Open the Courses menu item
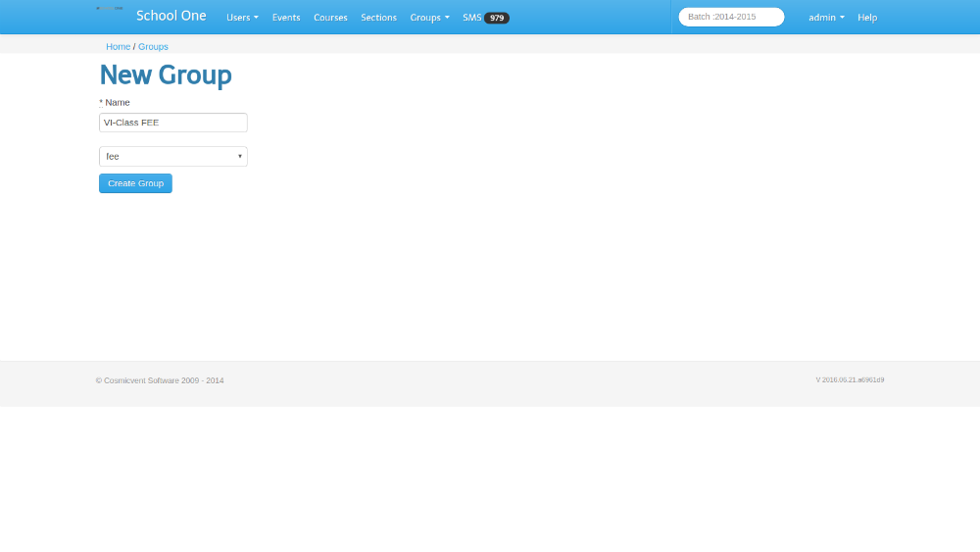Screen dimensions: 980x552 (x=330, y=18)
